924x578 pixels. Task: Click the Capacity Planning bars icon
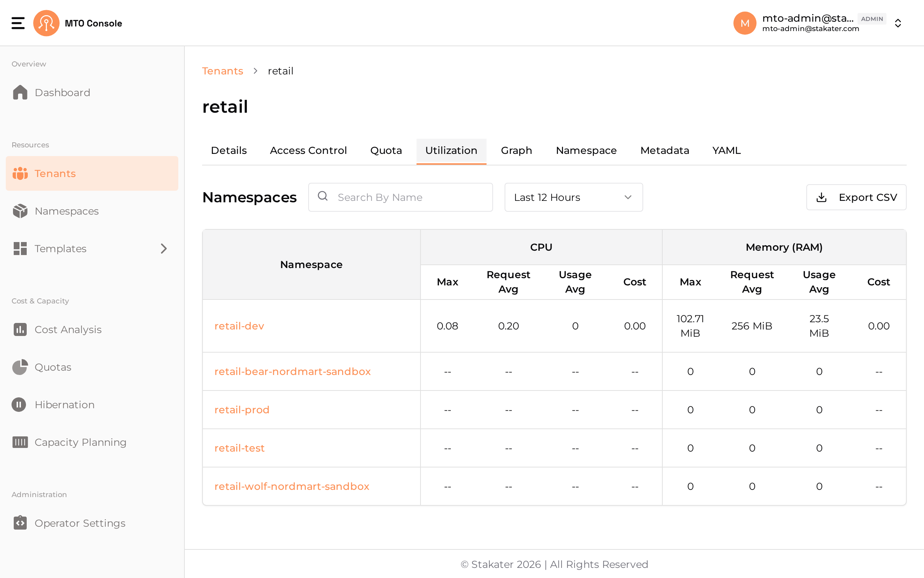click(20, 442)
